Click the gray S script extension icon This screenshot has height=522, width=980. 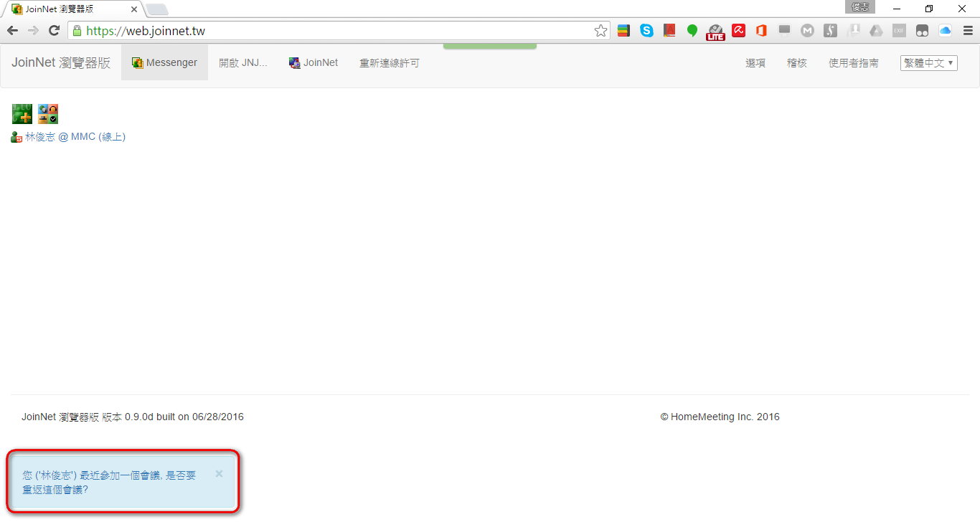click(x=830, y=31)
